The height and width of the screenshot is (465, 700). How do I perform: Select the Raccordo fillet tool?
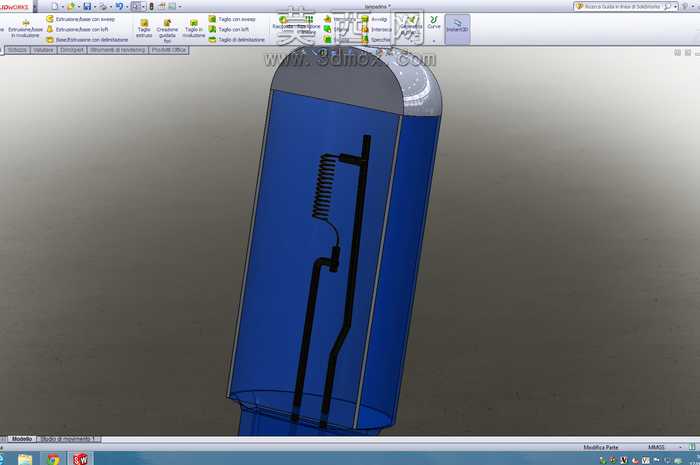pos(283,23)
